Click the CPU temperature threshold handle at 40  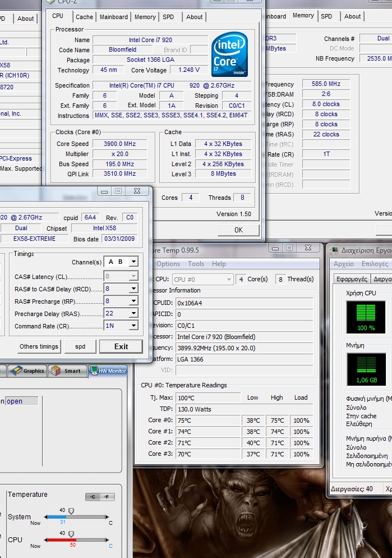pos(71,534)
